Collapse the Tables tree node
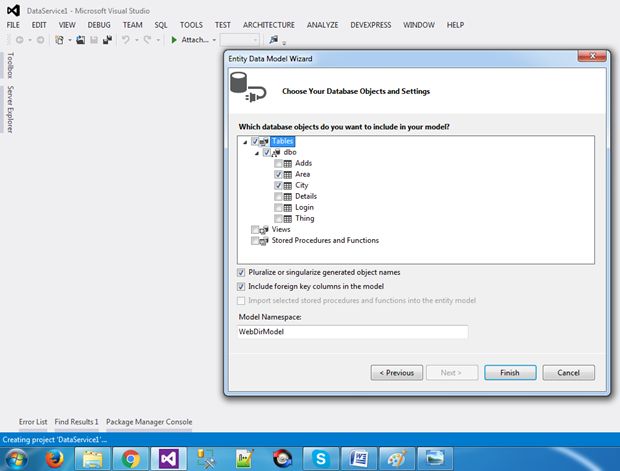 click(245, 142)
